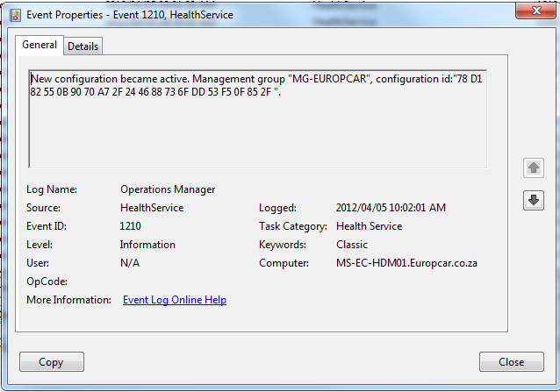Go to next event with down arrow

coord(533,201)
